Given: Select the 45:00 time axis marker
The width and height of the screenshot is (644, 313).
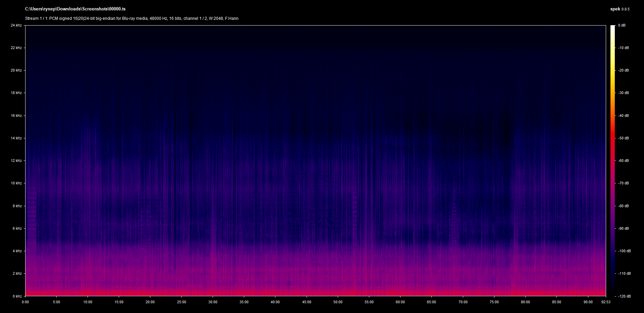Looking at the screenshot, I should coord(307,302).
